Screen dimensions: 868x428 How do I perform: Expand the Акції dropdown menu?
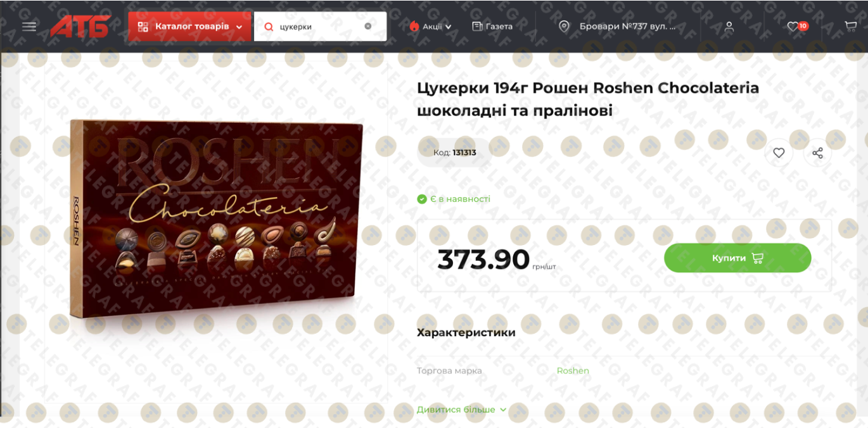tap(430, 27)
